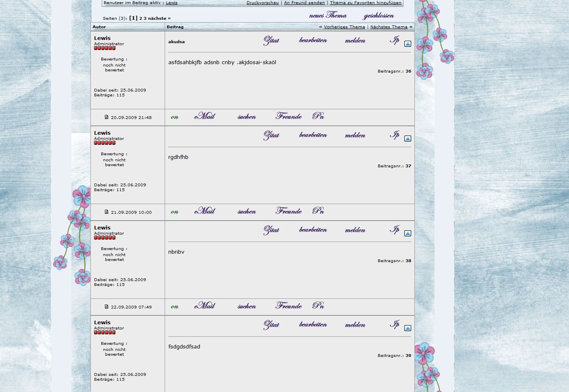Go to page 2 of the thread
569x392 pixels.
(x=141, y=19)
